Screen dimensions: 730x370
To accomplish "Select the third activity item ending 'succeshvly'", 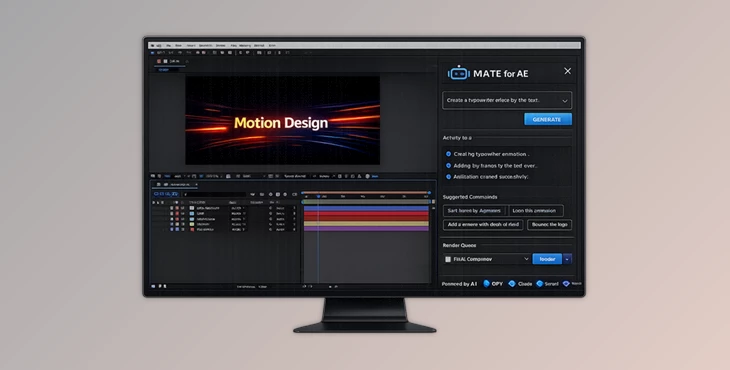I will point(487,177).
